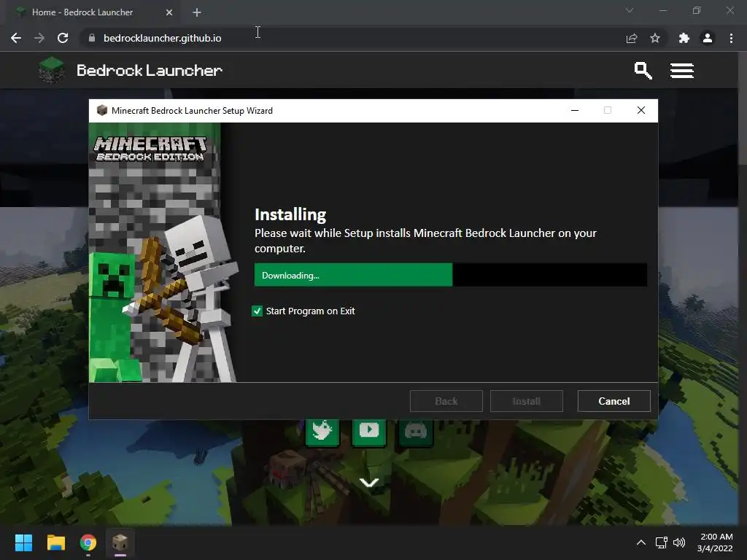Image resolution: width=747 pixels, height=560 pixels.
Task: Click the Bedrock Launcher grass block logo
Action: pos(52,70)
